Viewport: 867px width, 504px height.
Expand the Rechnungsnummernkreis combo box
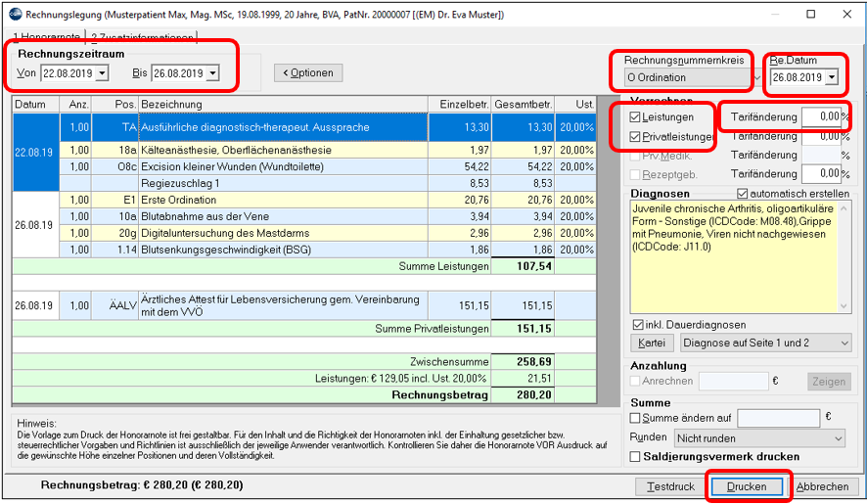pyautogui.click(x=756, y=77)
